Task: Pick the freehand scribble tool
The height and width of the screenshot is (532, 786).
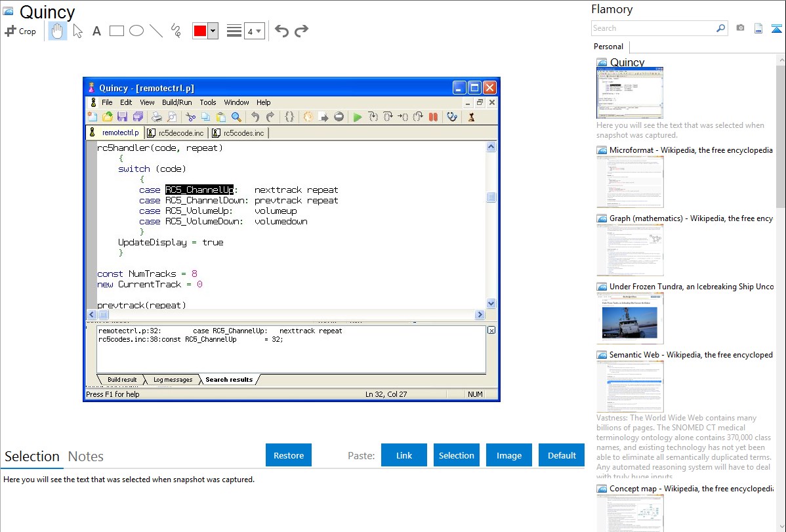Action: tap(175, 31)
